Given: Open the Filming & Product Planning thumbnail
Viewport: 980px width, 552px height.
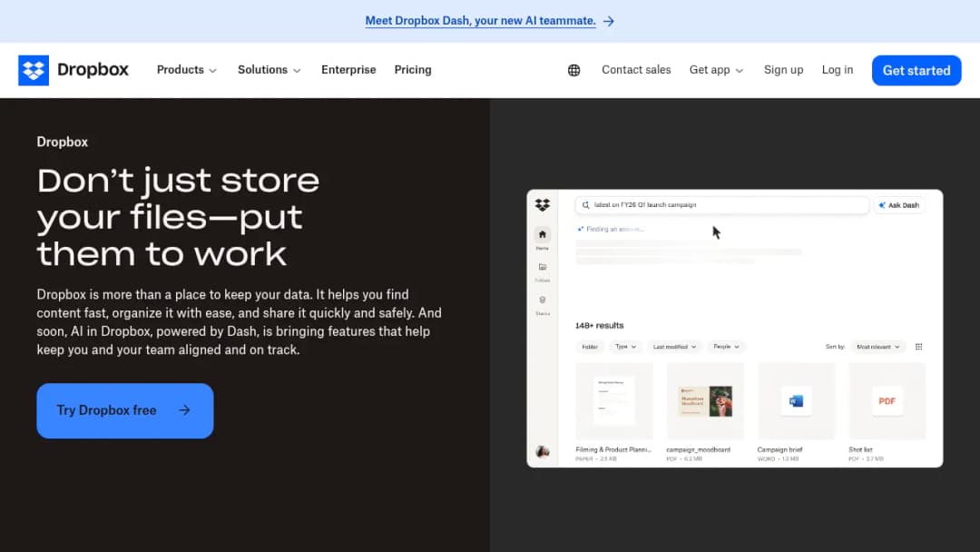Looking at the screenshot, I should click(613, 400).
